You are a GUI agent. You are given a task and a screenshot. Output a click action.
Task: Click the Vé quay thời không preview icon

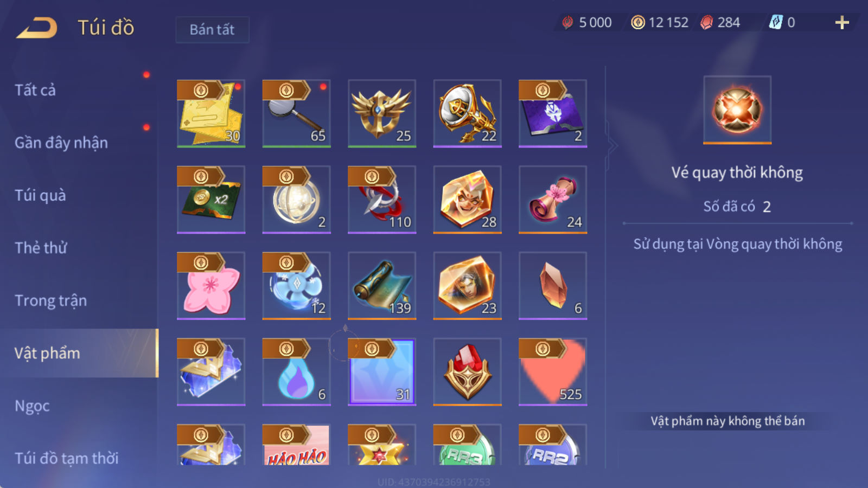tap(737, 110)
